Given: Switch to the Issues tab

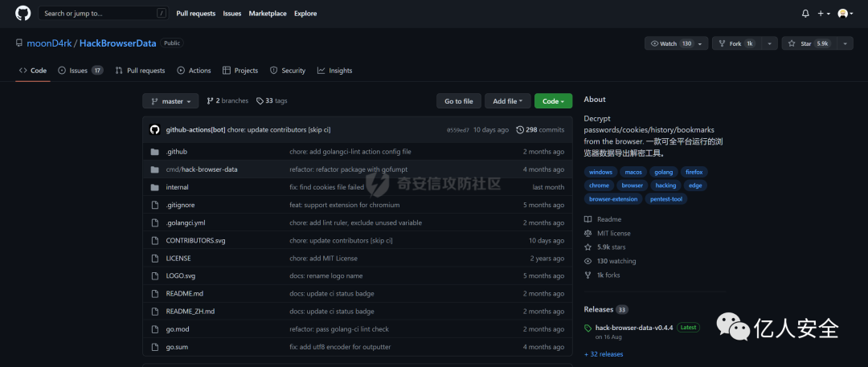Looking at the screenshot, I should 81,71.
